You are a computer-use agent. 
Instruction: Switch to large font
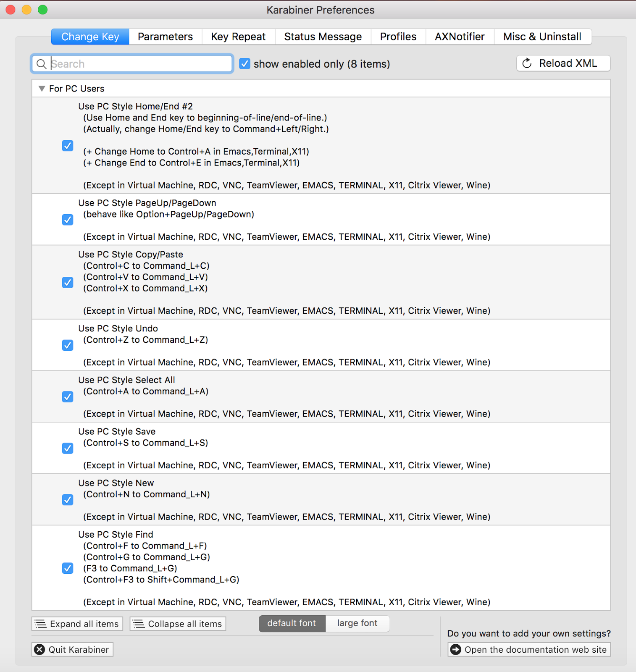click(x=357, y=623)
